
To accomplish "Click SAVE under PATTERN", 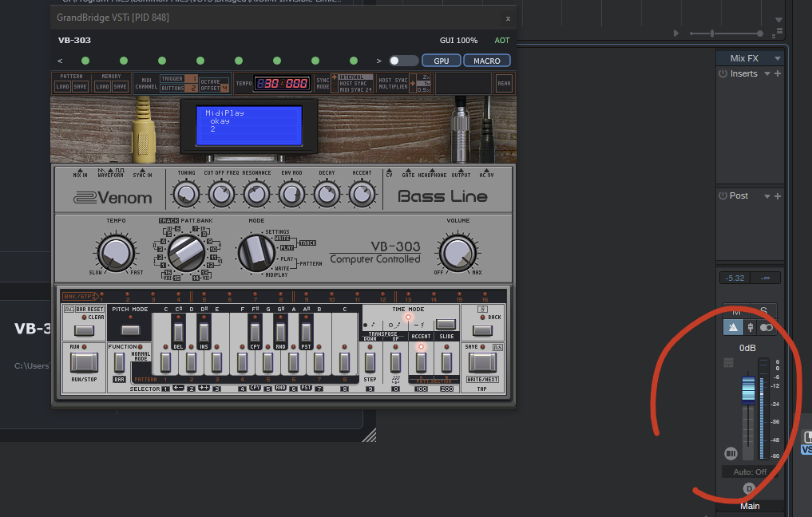I will 80,87.
